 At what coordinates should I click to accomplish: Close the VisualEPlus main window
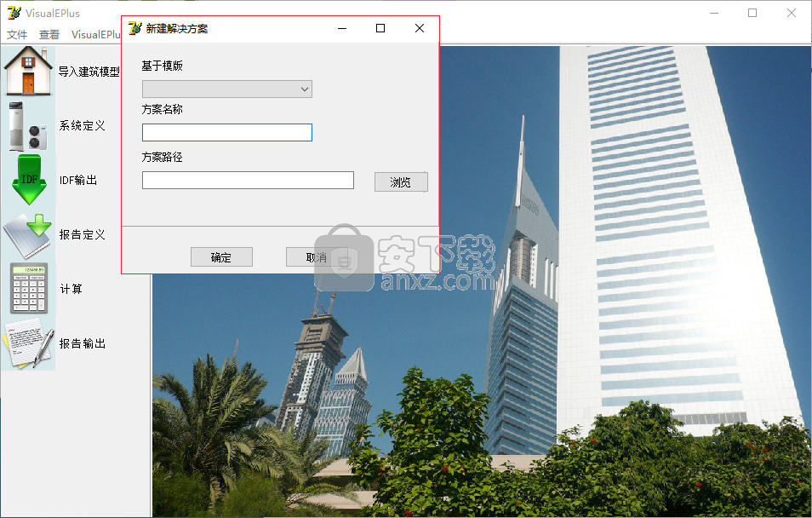tap(792, 13)
